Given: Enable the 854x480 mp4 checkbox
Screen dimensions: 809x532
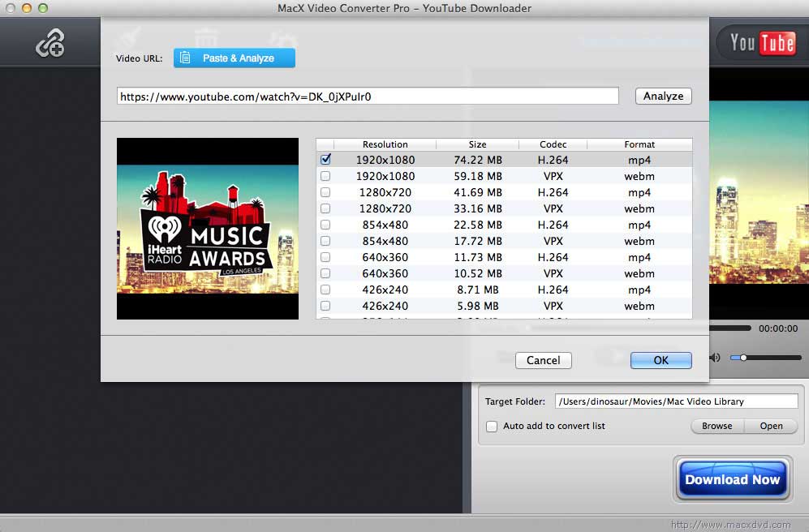Looking at the screenshot, I should pos(325,225).
